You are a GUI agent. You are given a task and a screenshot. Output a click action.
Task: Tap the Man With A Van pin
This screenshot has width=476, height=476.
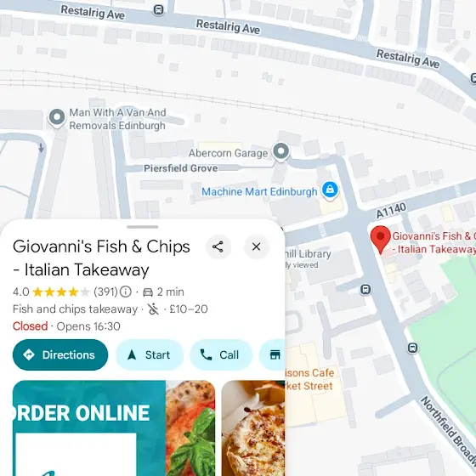[57, 117]
